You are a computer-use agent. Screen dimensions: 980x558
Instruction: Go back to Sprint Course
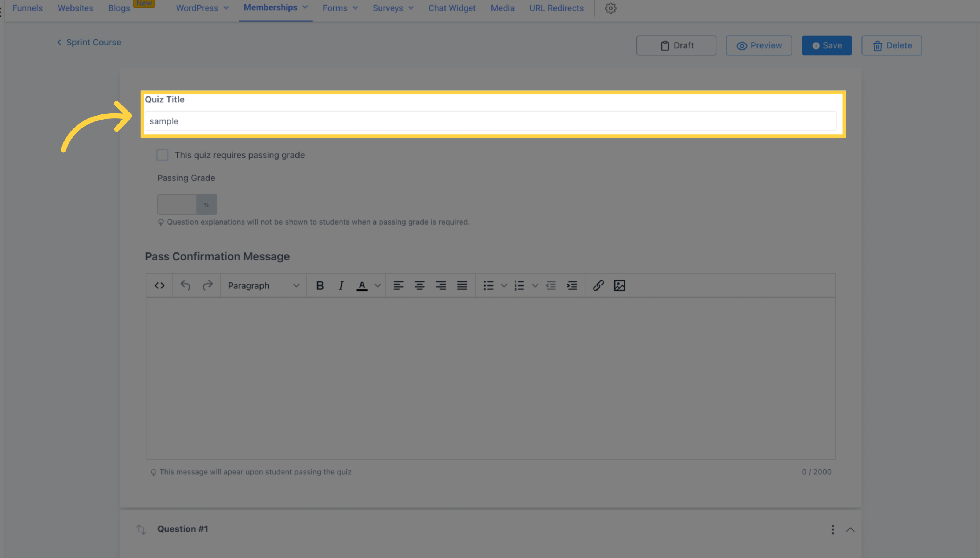pos(89,42)
